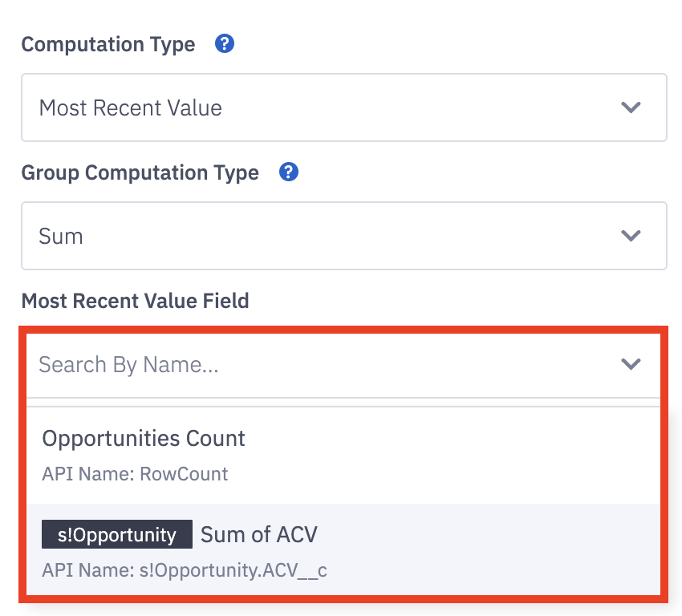Click the 'API Name: s!Opportunity.ACV__c' subtitle
682x616 pixels.
pos(185,570)
